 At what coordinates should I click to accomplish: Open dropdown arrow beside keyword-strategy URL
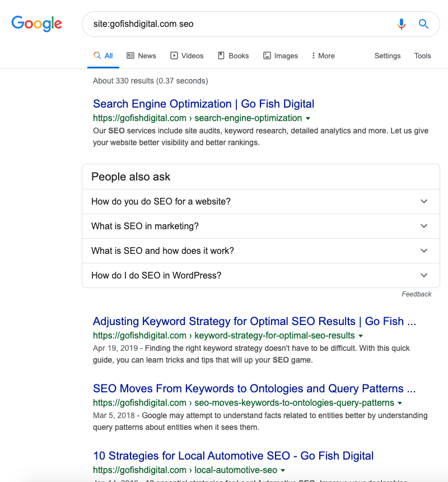361,336
